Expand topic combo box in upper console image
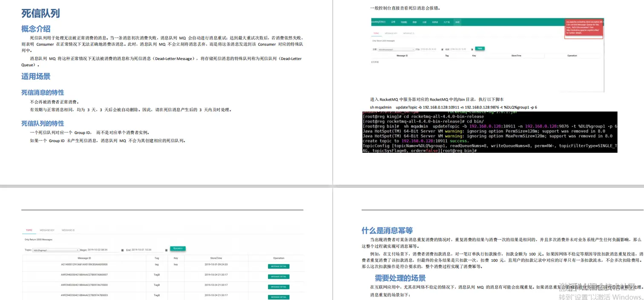The height and width of the screenshot is (300, 644). [396, 49]
